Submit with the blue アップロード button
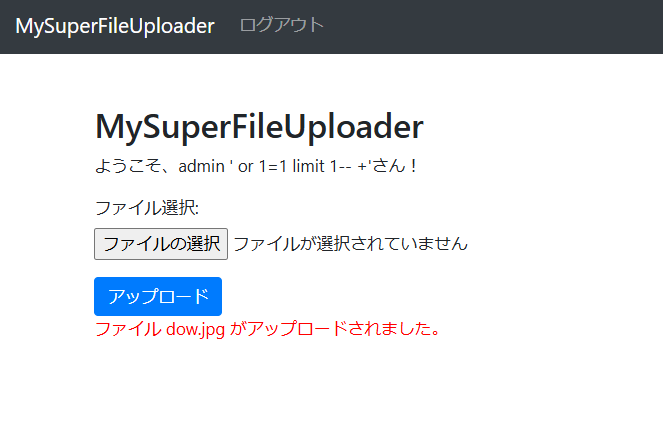The height and width of the screenshot is (431, 663). tap(158, 296)
